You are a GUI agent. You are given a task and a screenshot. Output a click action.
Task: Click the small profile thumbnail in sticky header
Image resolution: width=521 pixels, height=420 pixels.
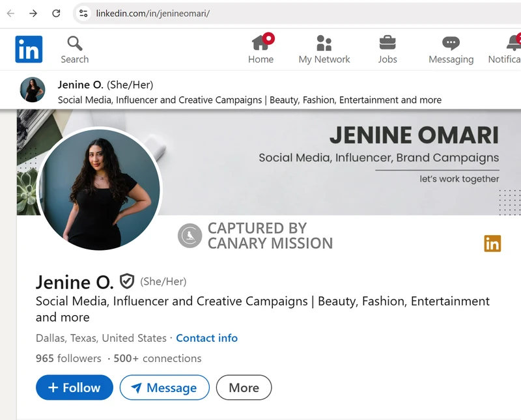[33, 90]
